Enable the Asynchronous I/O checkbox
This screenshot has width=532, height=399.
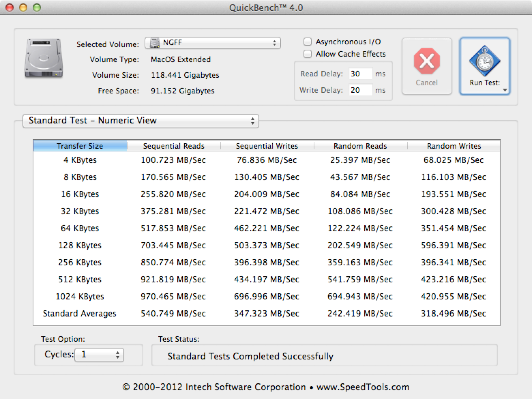click(x=308, y=42)
